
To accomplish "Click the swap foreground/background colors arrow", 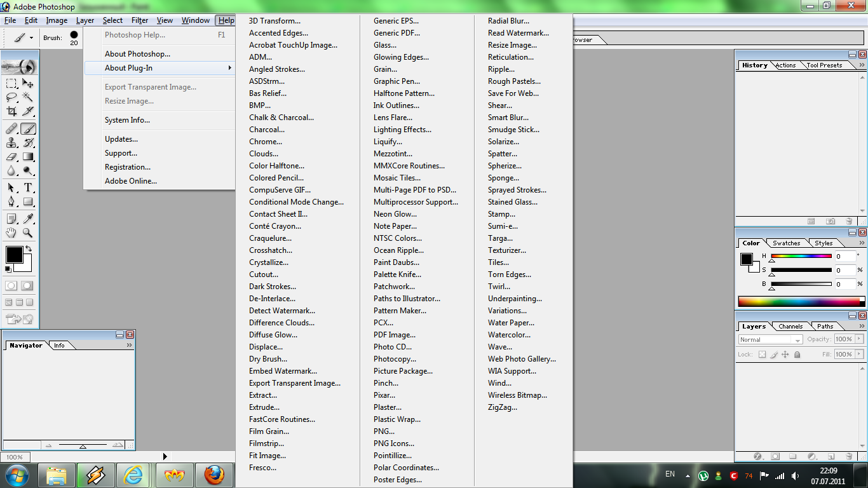I will 29,249.
